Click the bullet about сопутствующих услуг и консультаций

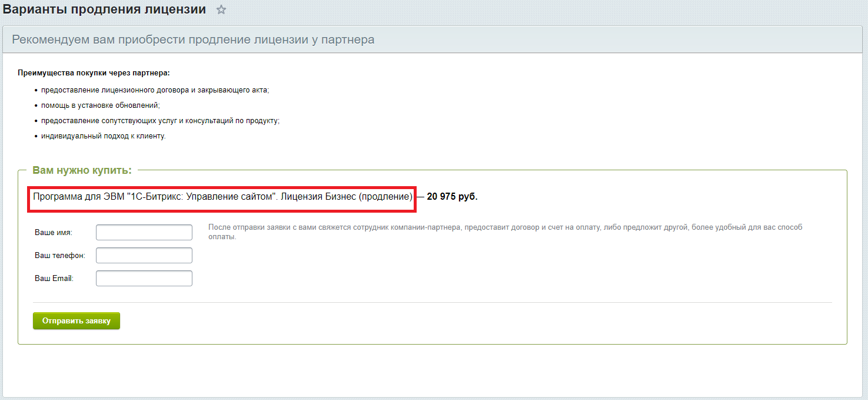160,121
